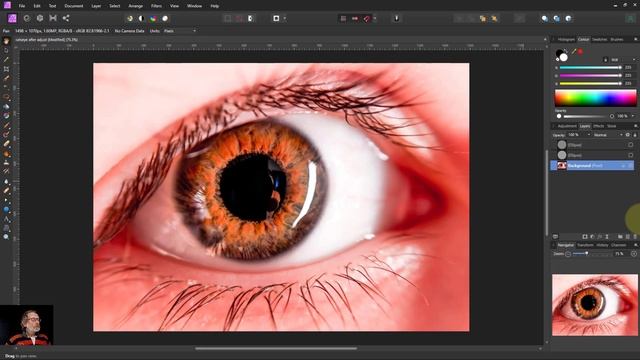The height and width of the screenshot is (360, 640).
Task: Switch to the Transform tab
Action: 585,245
